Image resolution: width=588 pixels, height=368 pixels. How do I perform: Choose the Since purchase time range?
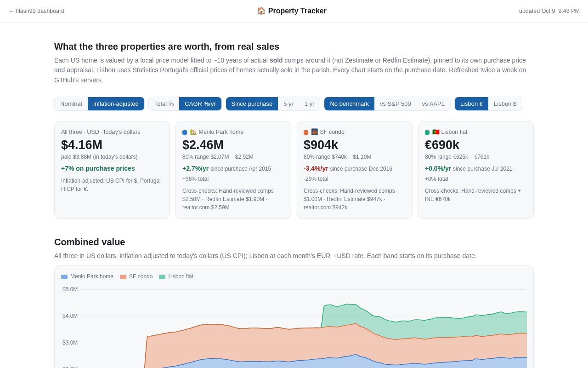[252, 103]
